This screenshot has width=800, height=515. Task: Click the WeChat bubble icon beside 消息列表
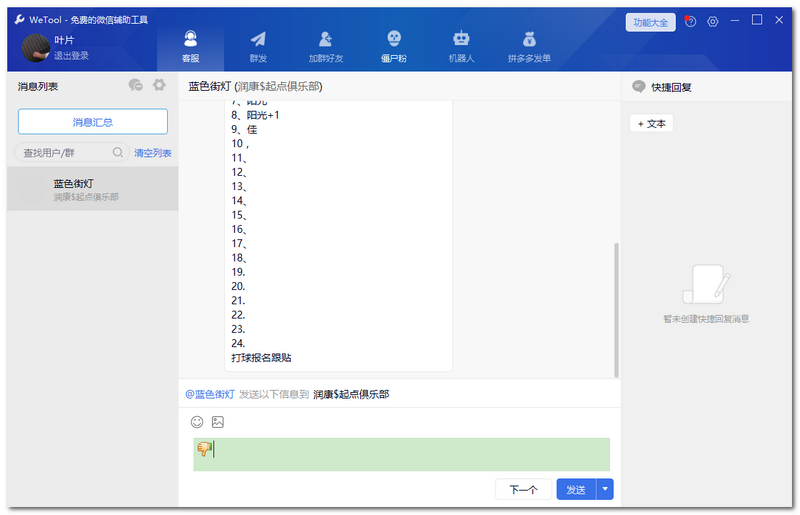point(136,85)
